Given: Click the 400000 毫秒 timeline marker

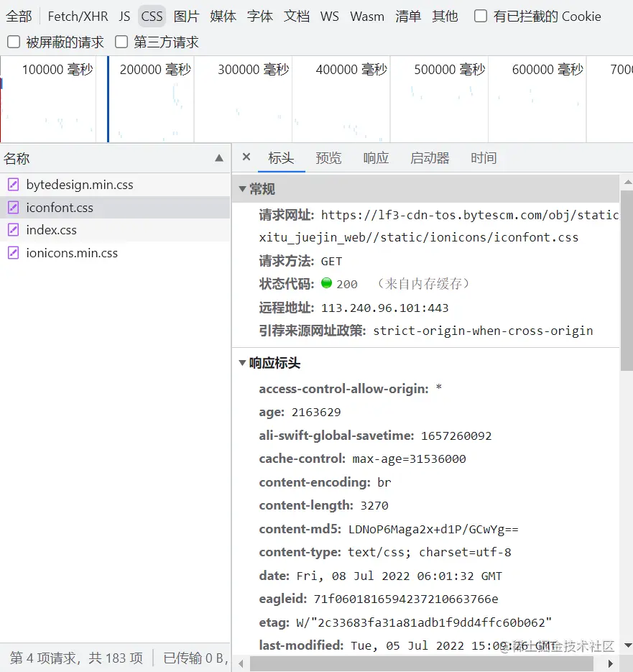Looking at the screenshot, I should click(351, 70).
